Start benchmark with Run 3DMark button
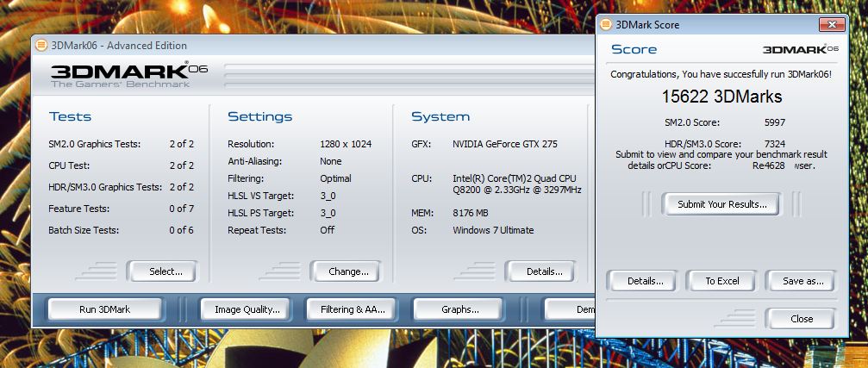The image size is (868, 368). pos(105,309)
